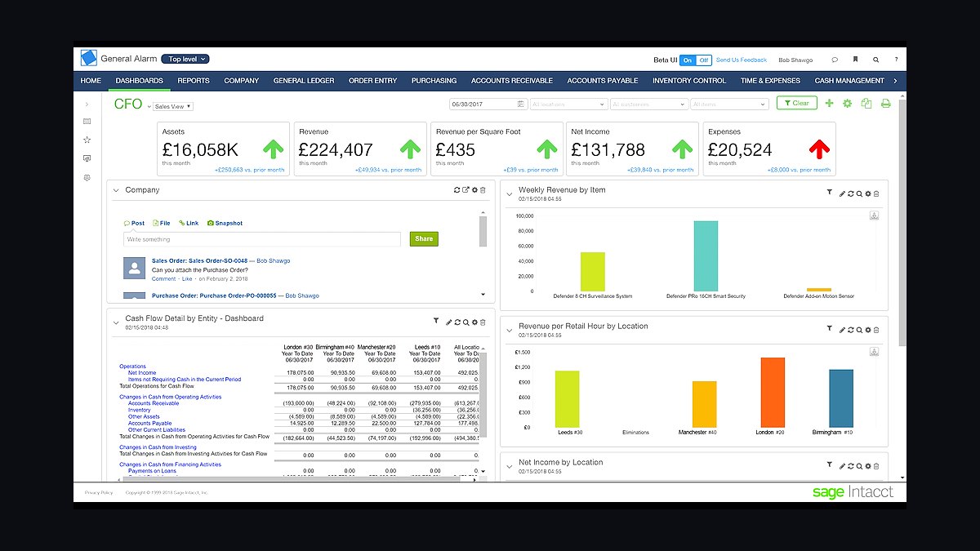The height and width of the screenshot is (551, 980).
Task: Click the search magnifier in the top header
Action: click(875, 60)
